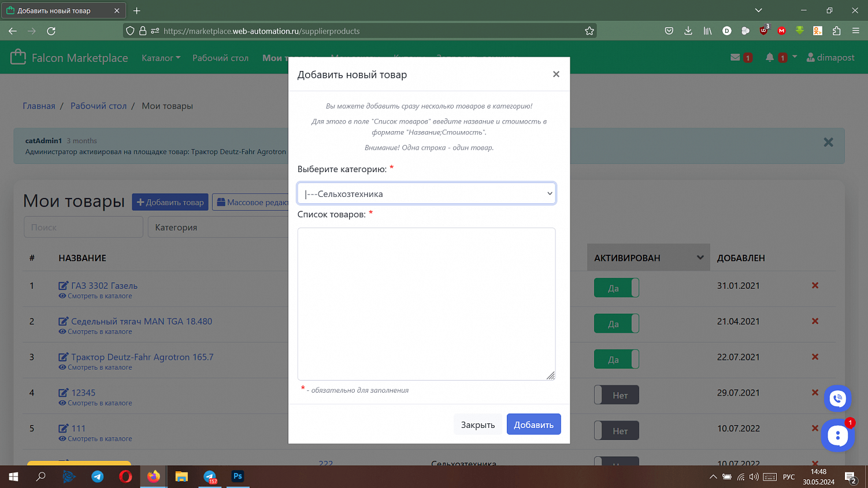Viewport: 868px width, 488px height.
Task: Click the green download arrow extension icon
Action: 800,31
